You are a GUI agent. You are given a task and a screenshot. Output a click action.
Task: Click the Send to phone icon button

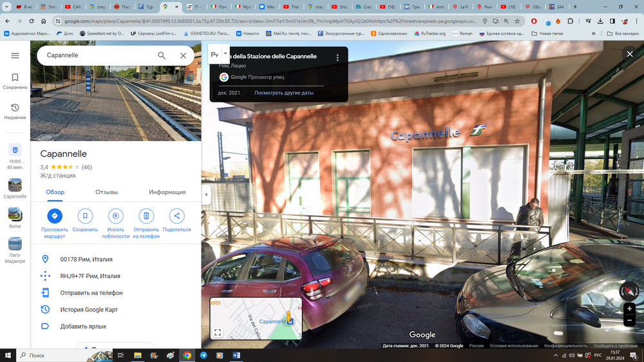coord(146,216)
